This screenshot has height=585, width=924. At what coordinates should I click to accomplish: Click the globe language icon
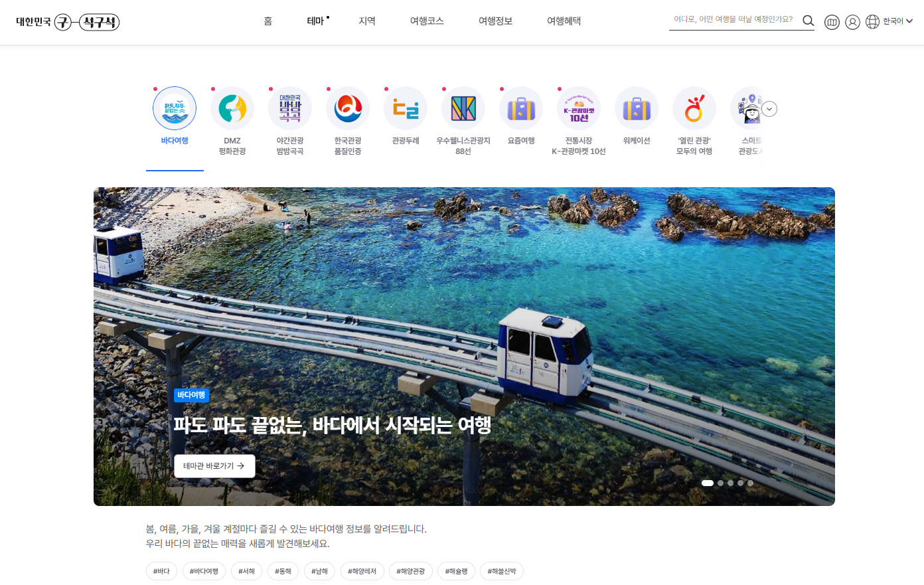click(872, 22)
